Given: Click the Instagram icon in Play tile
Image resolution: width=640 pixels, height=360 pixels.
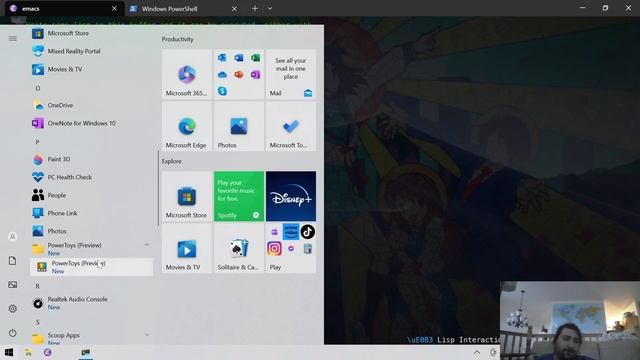Looking at the screenshot, I should point(274,248).
